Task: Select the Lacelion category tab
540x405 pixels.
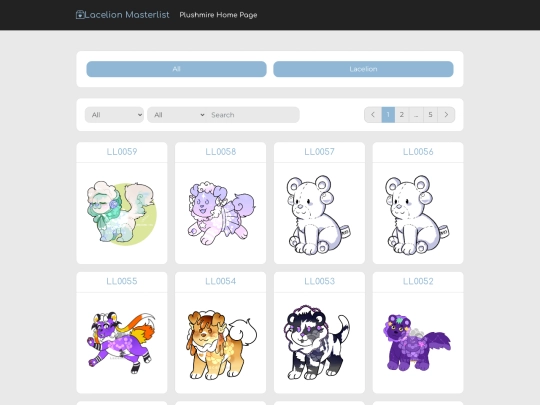Action: [363, 69]
